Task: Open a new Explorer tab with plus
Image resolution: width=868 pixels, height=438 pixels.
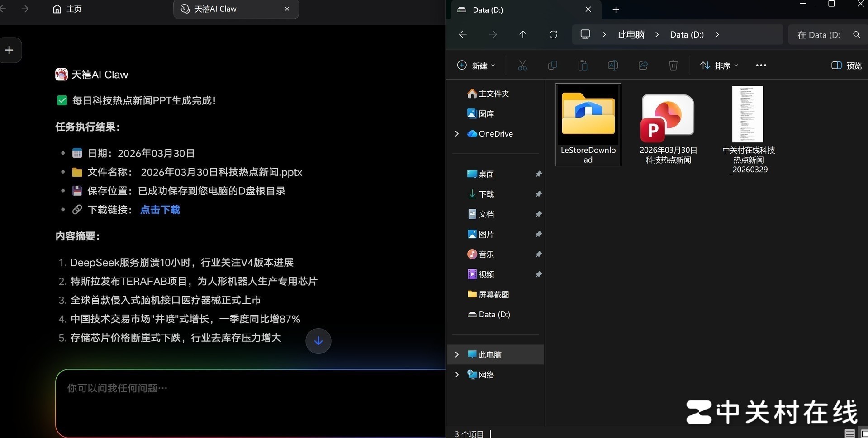Action: (x=616, y=9)
